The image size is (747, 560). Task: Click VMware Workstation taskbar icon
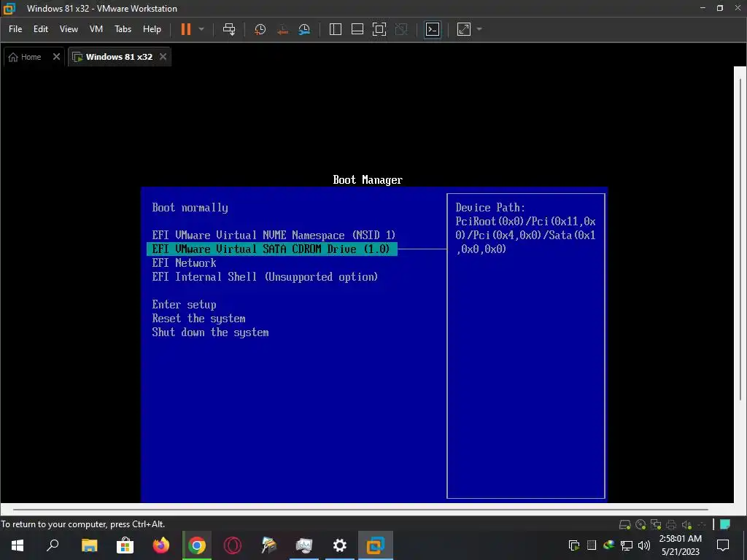(376, 545)
